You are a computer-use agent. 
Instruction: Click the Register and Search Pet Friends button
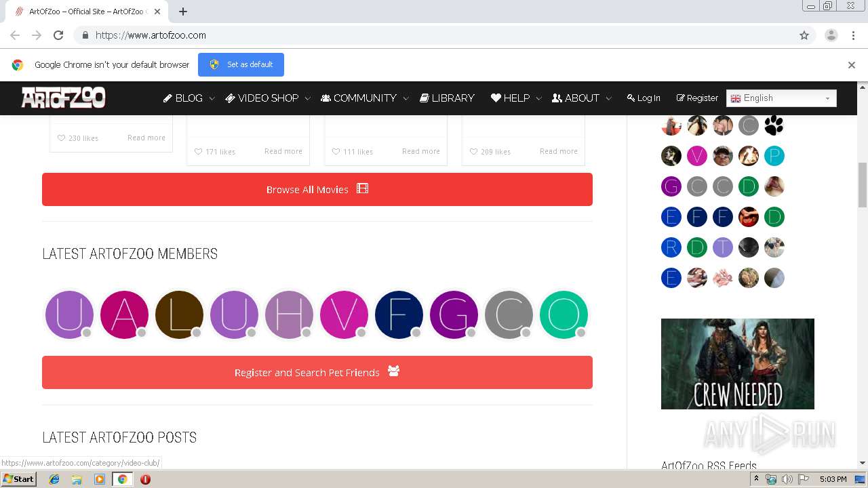tap(317, 372)
